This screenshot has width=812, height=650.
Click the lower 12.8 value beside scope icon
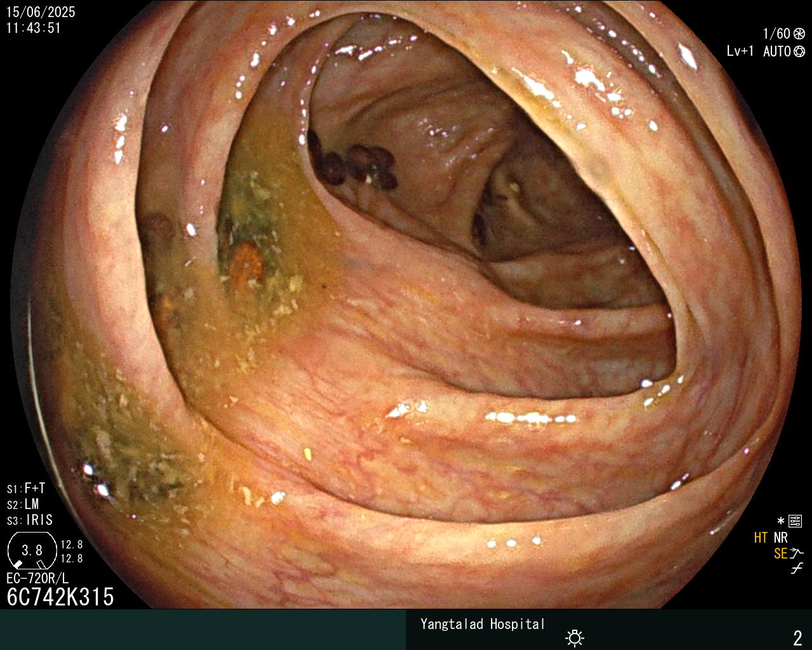72,559
